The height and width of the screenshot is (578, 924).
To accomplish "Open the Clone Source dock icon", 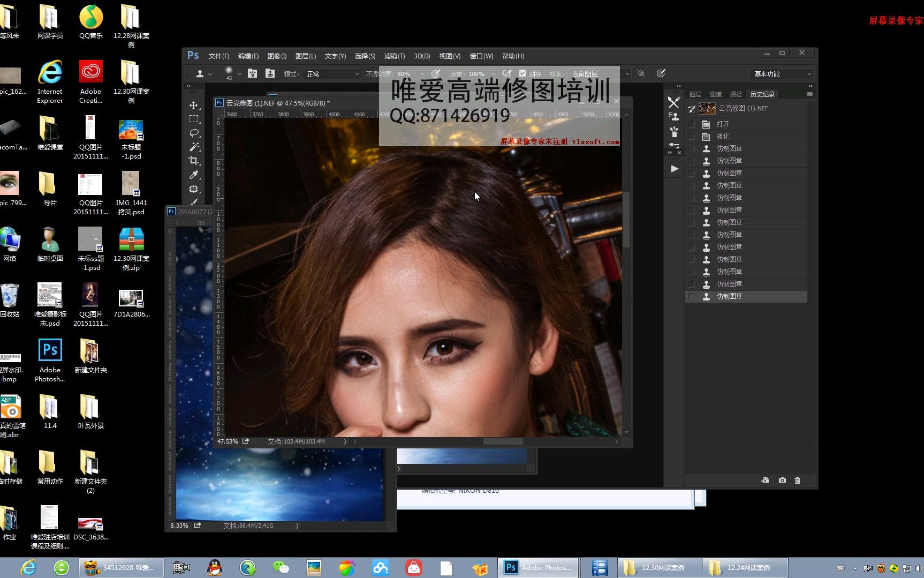I will (x=673, y=116).
